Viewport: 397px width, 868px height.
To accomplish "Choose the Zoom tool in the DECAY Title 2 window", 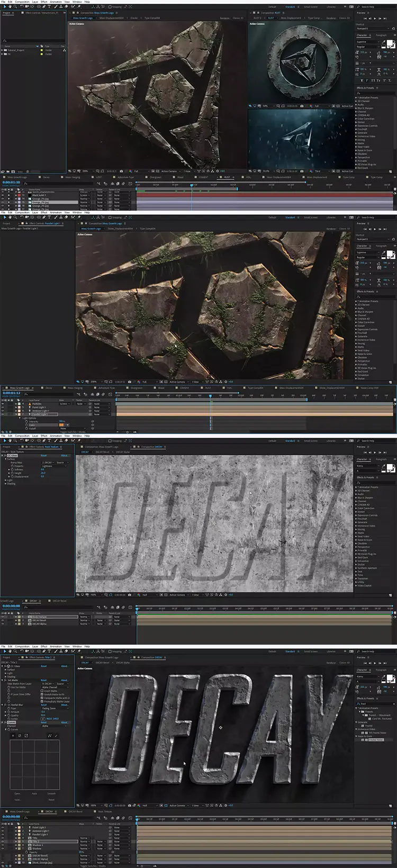I will (15, 651).
